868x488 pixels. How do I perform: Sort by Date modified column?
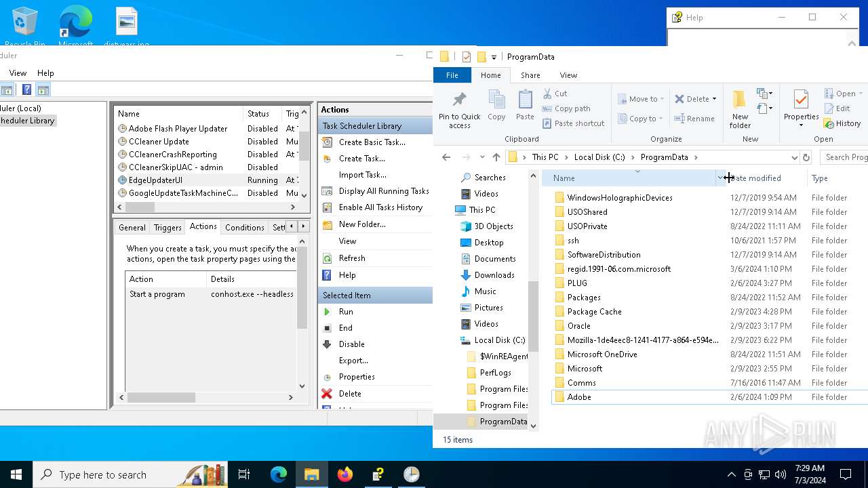(766, 178)
